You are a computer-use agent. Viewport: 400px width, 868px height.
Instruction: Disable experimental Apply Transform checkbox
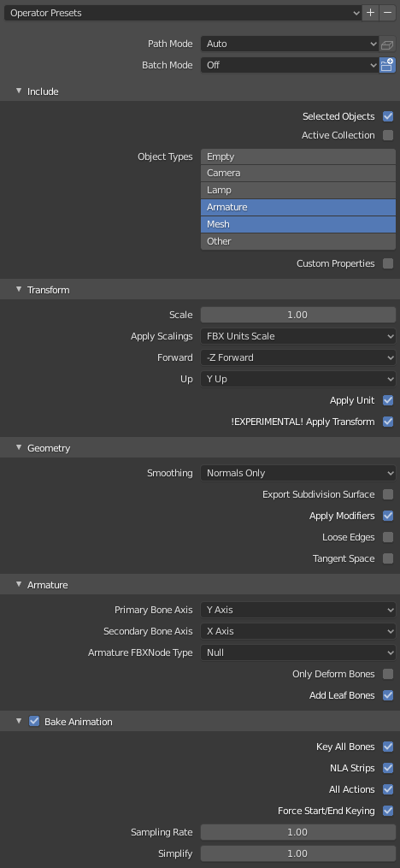point(388,422)
